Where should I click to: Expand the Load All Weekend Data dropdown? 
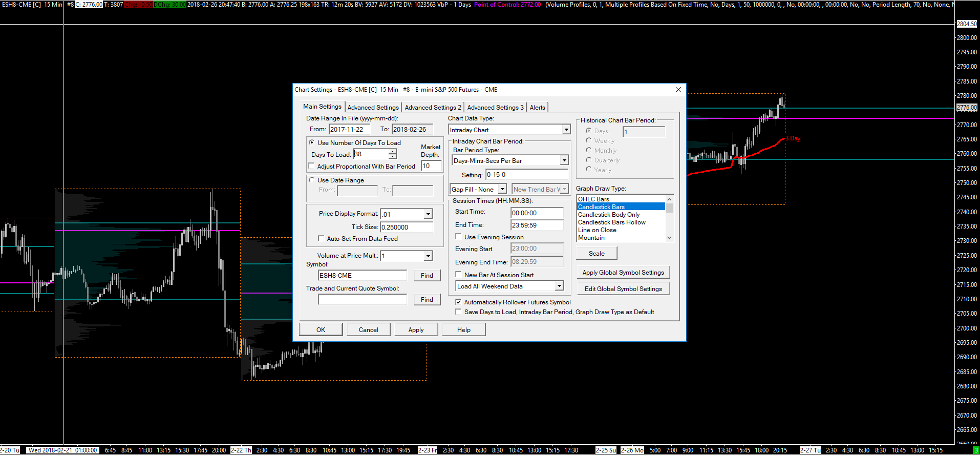click(x=559, y=286)
